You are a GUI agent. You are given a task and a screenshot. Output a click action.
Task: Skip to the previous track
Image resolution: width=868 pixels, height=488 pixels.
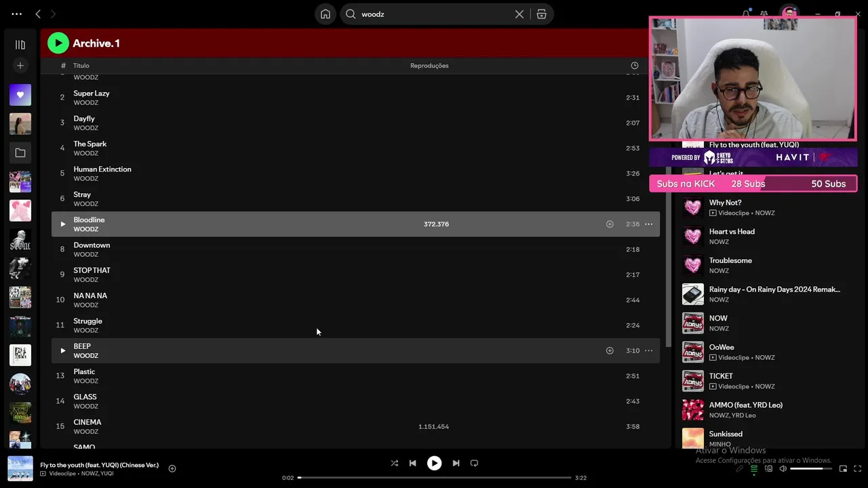(x=412, y=464)
